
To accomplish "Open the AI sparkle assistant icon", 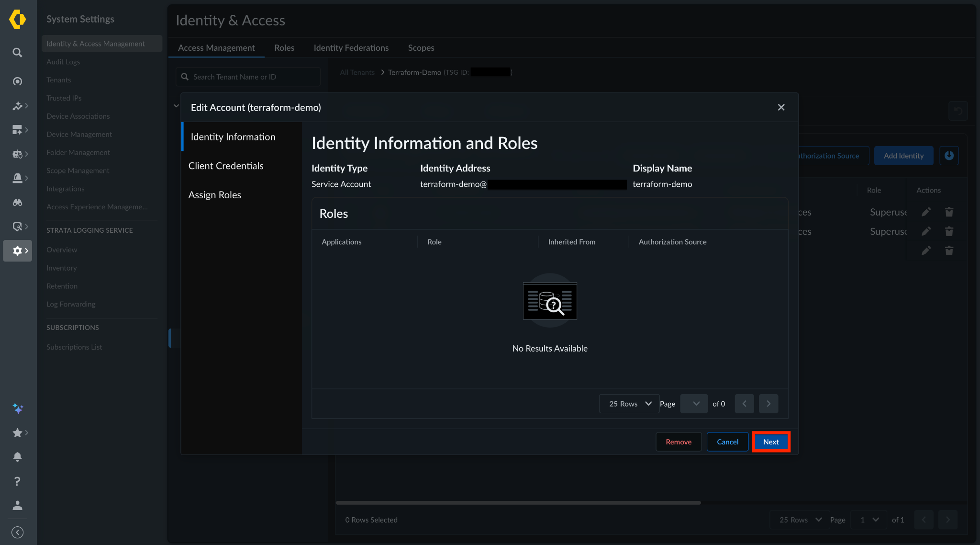I will 18,408.
